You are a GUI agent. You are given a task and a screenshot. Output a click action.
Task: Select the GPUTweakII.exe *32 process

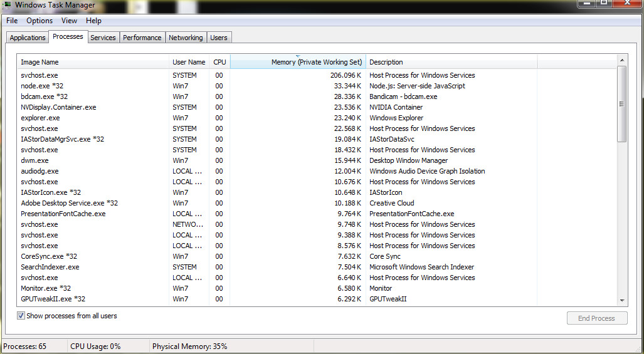53,299
